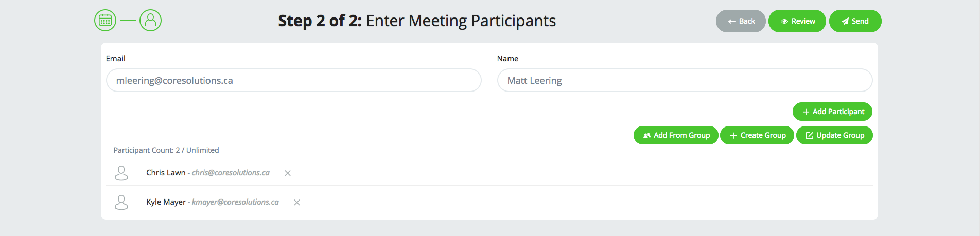Click the Kyle Mayer participant name
Image resolution: width=980 pixels, height=236 pixels.
[166, 202]
